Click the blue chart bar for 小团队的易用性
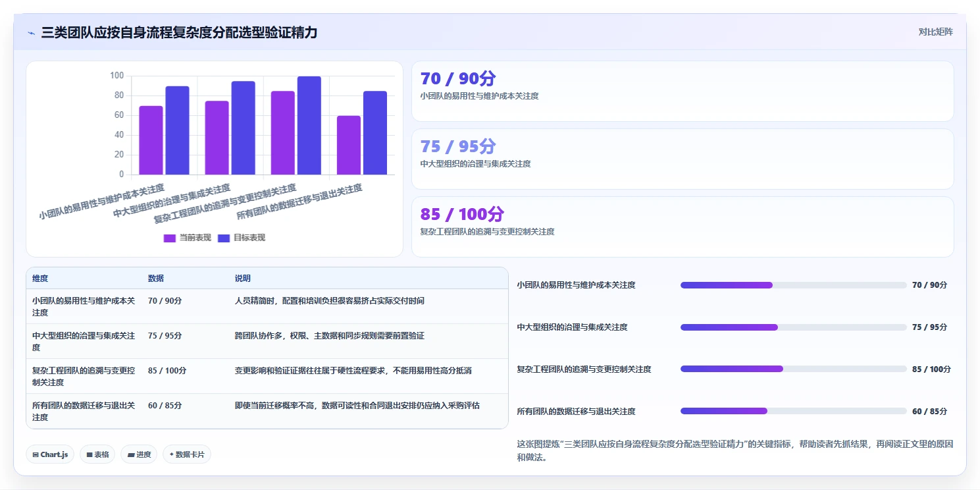 pyautogui.click(x=177, y=130)
